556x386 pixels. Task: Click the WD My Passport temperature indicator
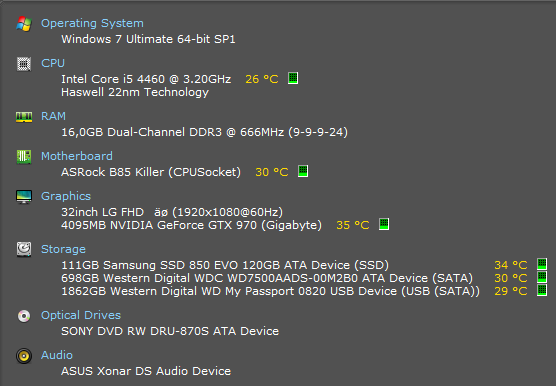[542, 290]
